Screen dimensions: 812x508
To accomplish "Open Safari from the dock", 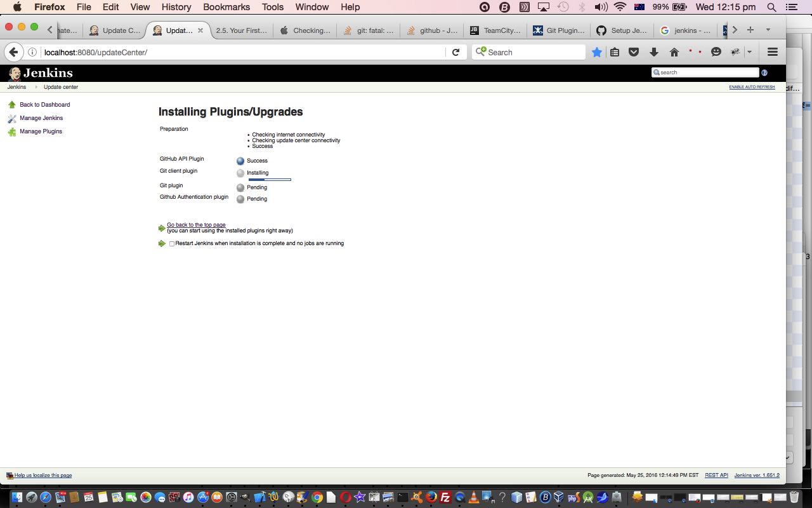I will [x=46, y=497].
